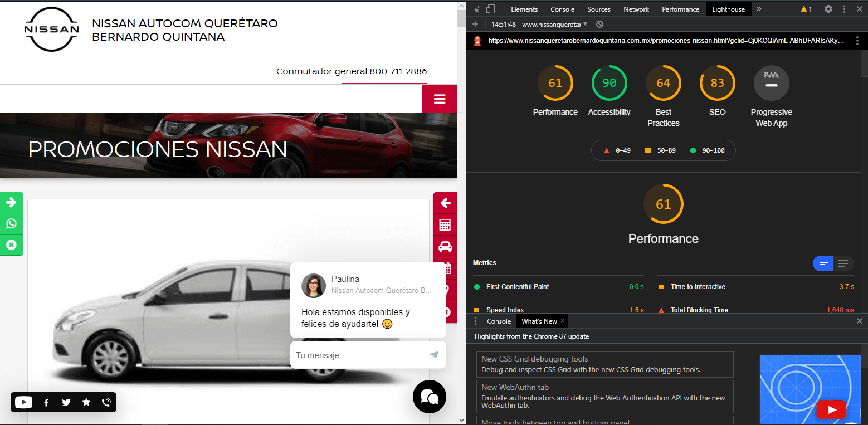The image size is (868, 425).
Task: Open WhatsApp from the green sidebar
Action: (x=11, y=224)
